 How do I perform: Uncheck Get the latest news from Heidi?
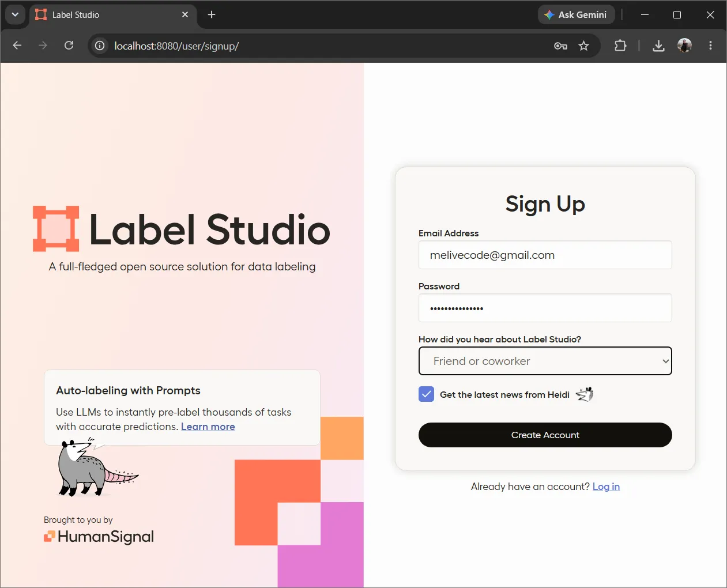(x=426, y=394)
